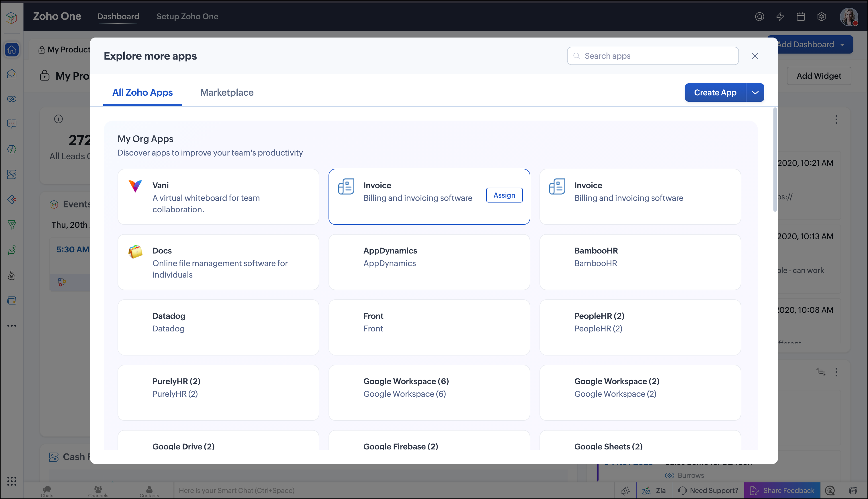868x499 pixels.
Task: Open Chats in the bottom bar
Action: click(47, 492)
